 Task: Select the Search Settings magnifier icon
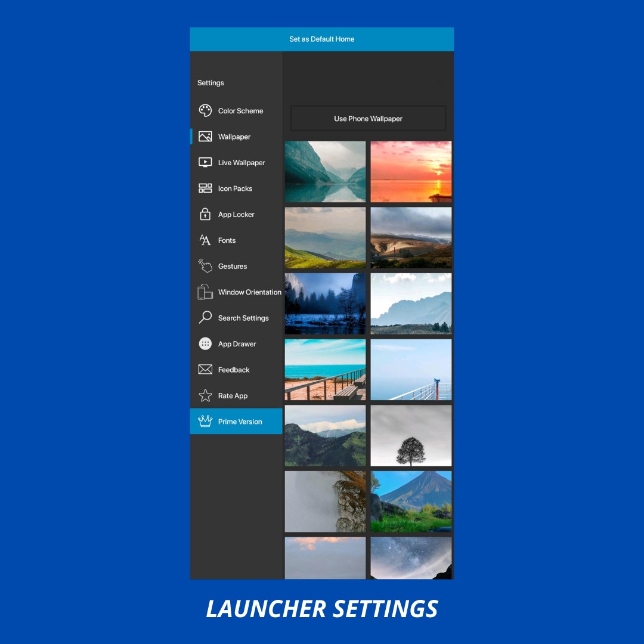205,318
